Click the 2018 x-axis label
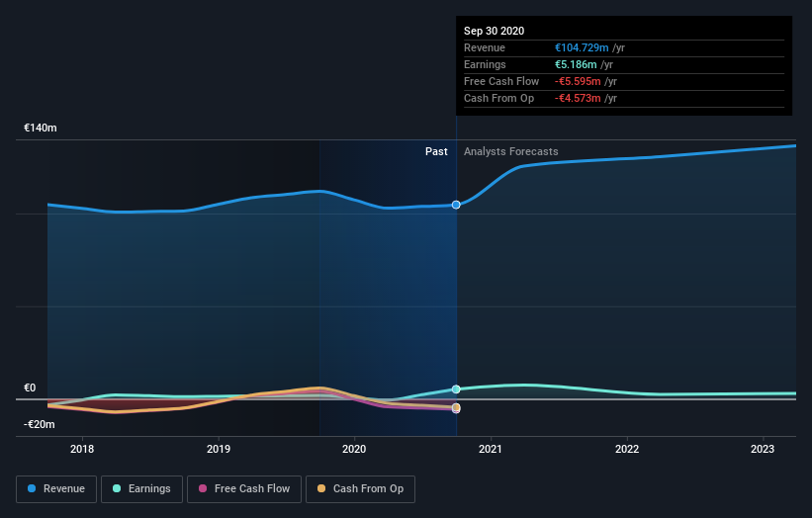This screenshot has width=812, height=518. click(82, 449)
